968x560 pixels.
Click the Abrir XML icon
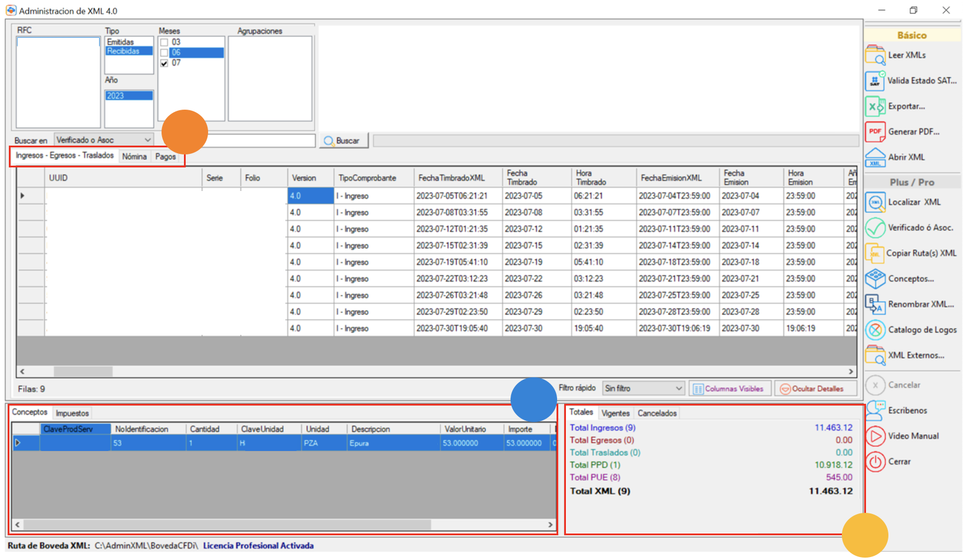click(x=875, y=157)
